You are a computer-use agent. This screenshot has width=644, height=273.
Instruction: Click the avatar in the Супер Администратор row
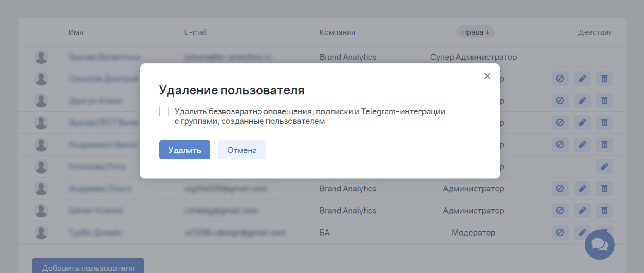(x=41, y=57)
